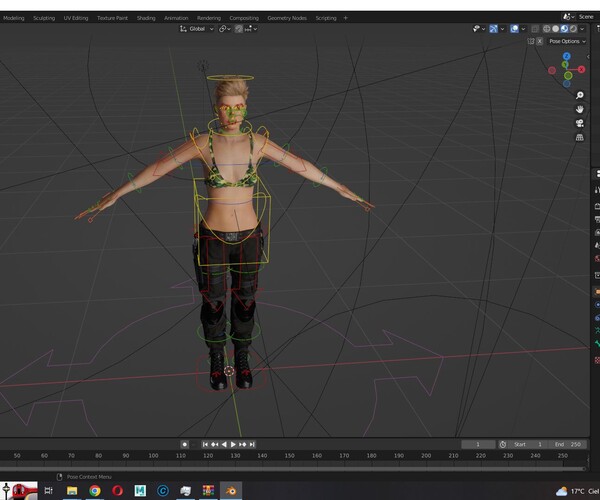600x500 pixels.
Task: Toggle viewport overlays
Action: [x=514, y=29]
